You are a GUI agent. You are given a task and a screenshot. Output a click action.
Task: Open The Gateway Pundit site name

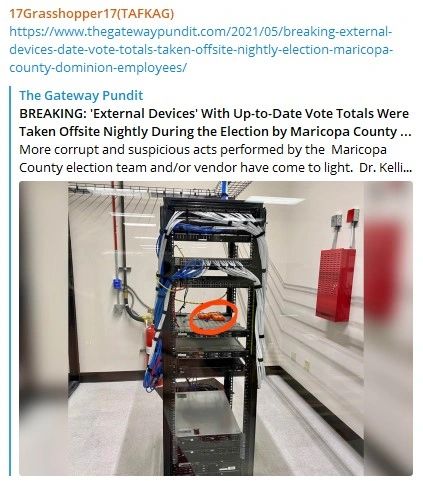click(x=81, y=95)
